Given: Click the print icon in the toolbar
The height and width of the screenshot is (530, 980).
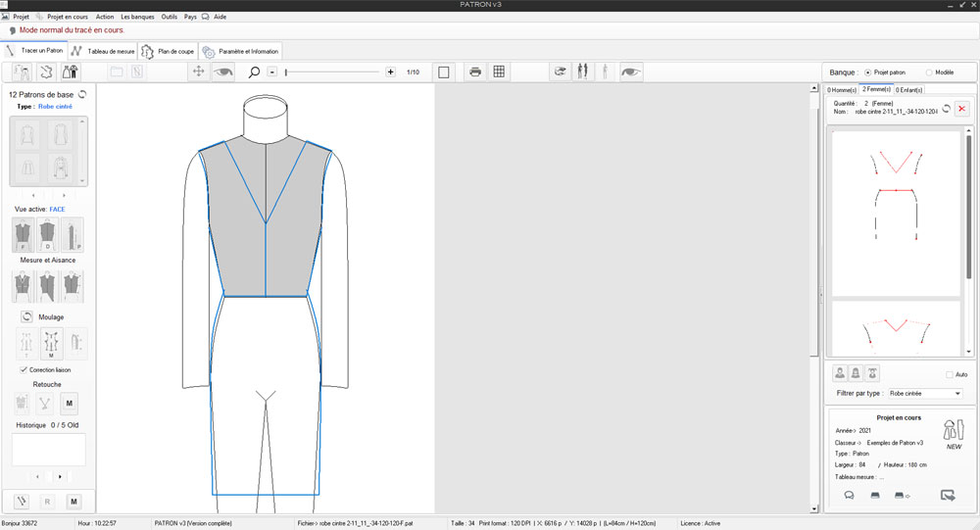Looking at the screenshot, I should (474, 72).
